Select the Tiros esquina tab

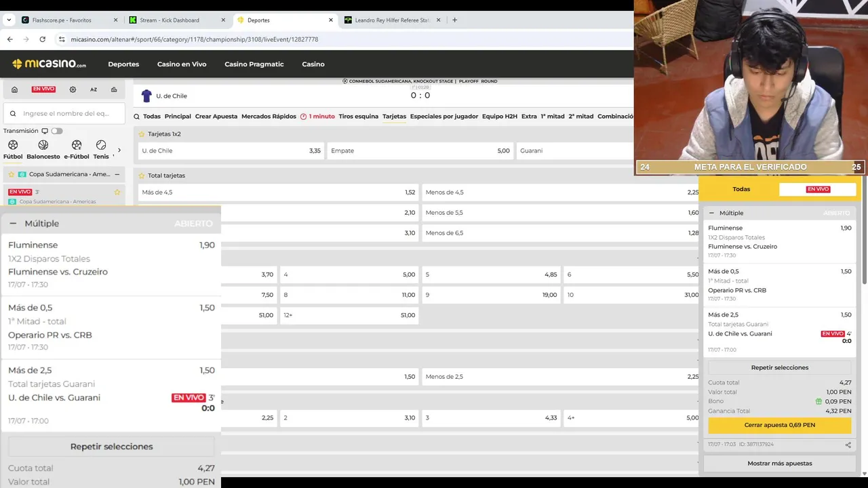359,117
